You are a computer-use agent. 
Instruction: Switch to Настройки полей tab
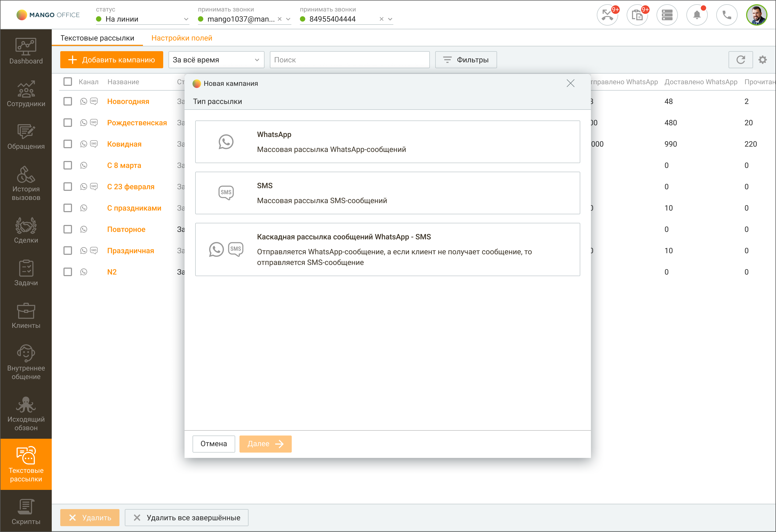point(182,38)
